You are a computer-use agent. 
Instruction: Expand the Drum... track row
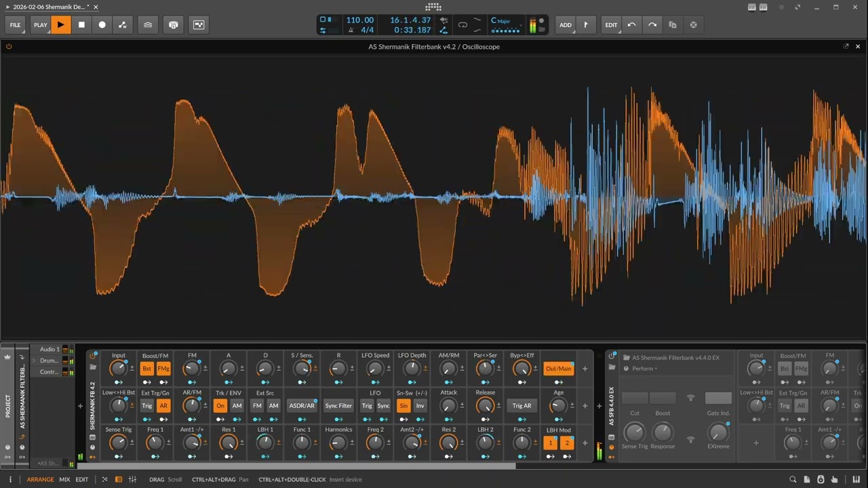tap(34, 361)
